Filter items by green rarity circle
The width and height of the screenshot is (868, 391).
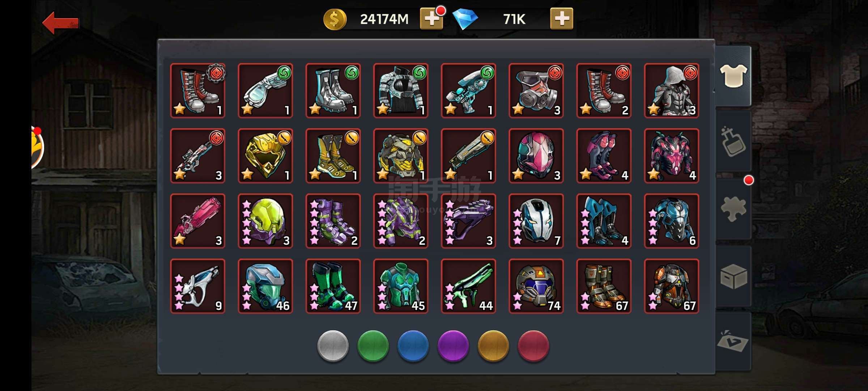coord(373,346)
